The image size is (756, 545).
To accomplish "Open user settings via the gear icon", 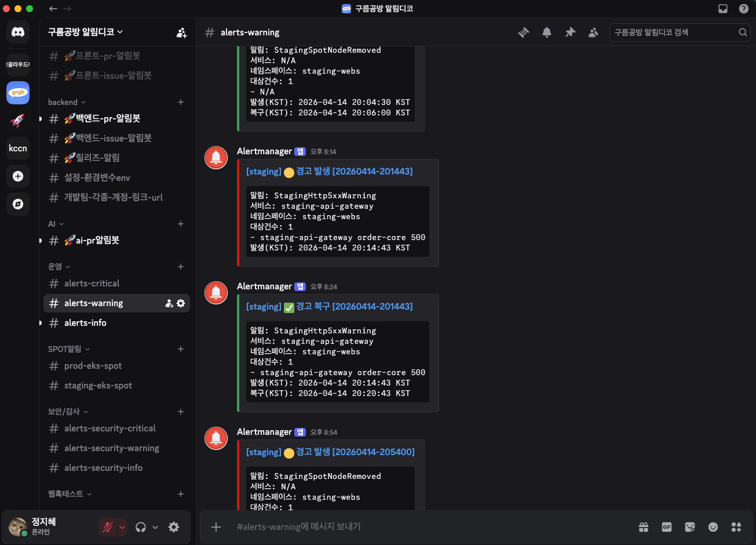I will coord(173,527).
